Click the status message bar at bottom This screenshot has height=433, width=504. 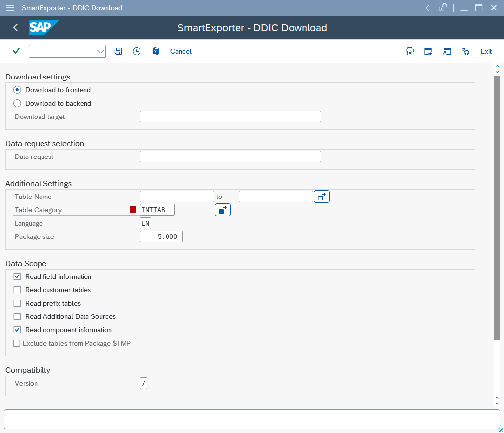[x=252, y=419]
